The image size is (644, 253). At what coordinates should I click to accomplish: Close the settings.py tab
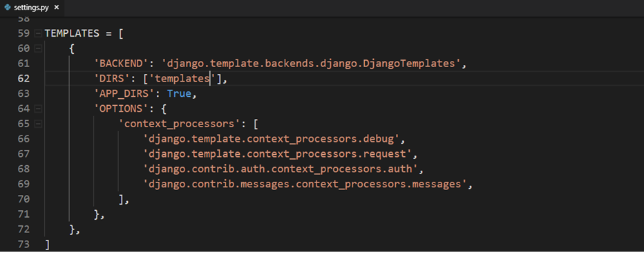(x=57, y=8)
